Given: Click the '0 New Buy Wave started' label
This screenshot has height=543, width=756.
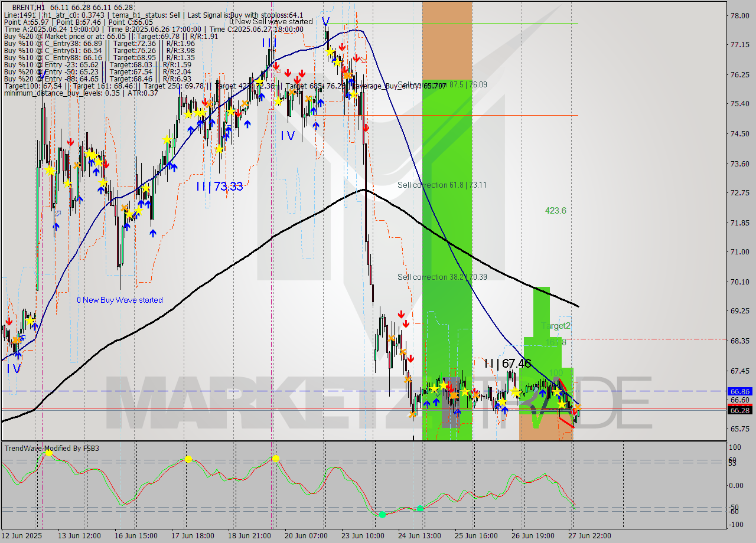Looking at the screenshot, I should pos(120,300).
